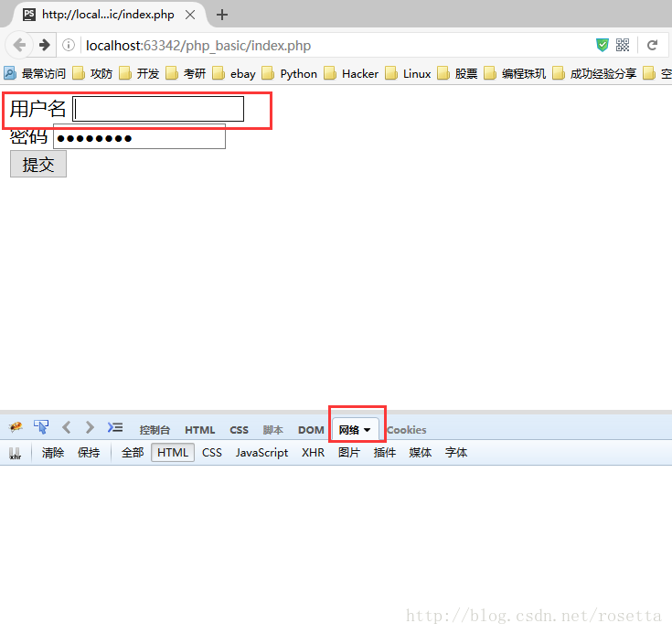Click the Firebug bug icon
This screenshot has width=672, height=634.
point(16,427)
